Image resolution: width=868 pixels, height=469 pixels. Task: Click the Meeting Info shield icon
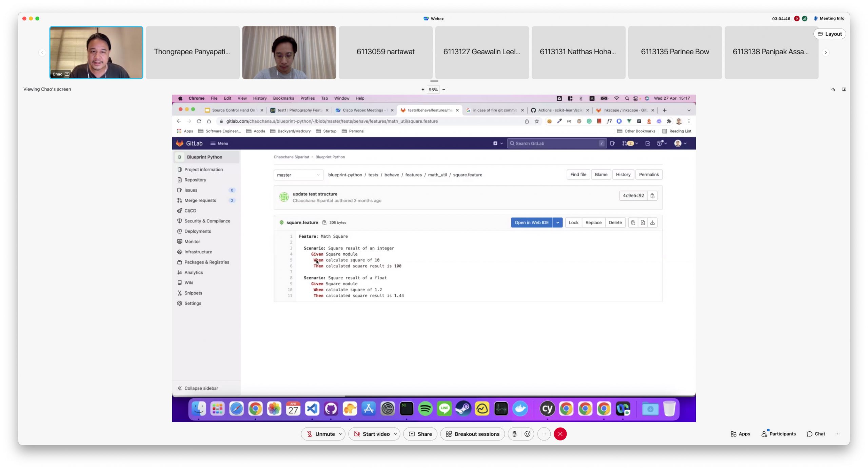coord(815,18)
